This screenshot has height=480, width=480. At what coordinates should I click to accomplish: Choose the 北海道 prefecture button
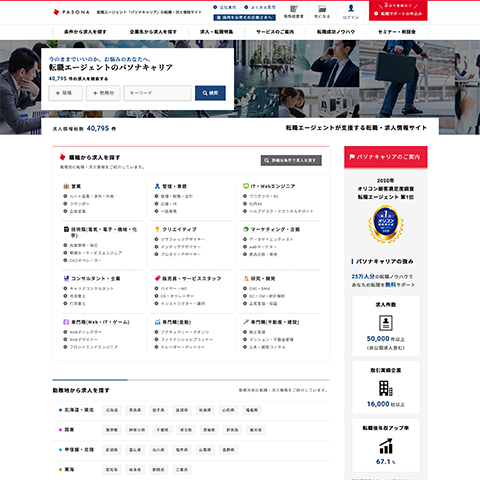coord(112,410)
